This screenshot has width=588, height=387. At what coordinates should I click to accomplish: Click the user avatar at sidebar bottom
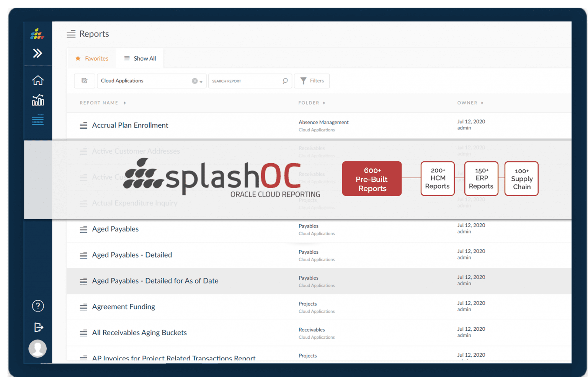38,349
